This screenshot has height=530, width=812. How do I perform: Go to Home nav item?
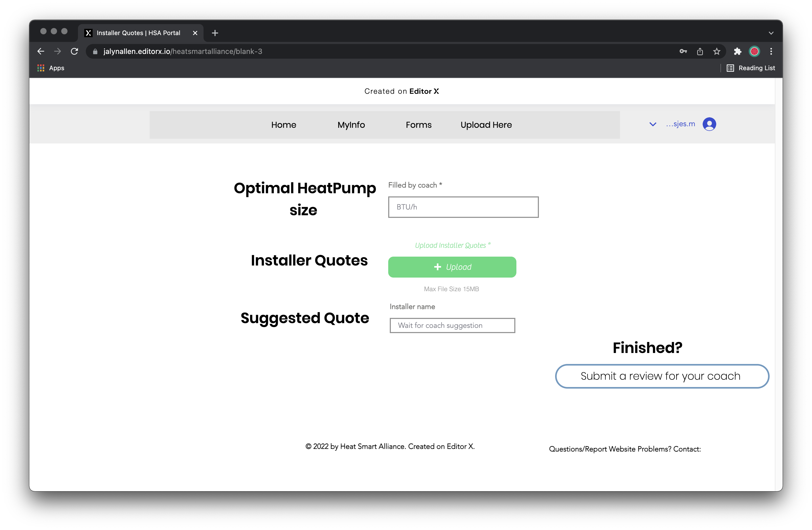284,125
